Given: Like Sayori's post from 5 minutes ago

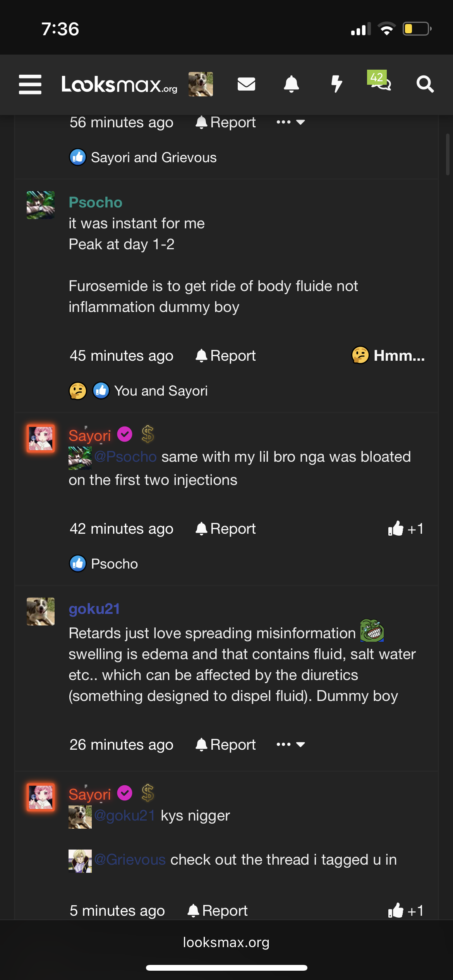Looking at the screenshot, I should coord(405,911).
